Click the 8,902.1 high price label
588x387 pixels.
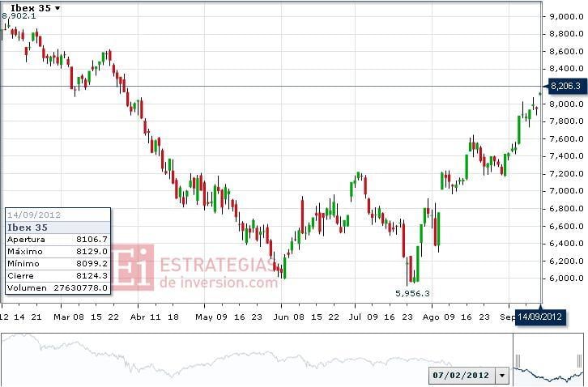(x=19, y=16)
